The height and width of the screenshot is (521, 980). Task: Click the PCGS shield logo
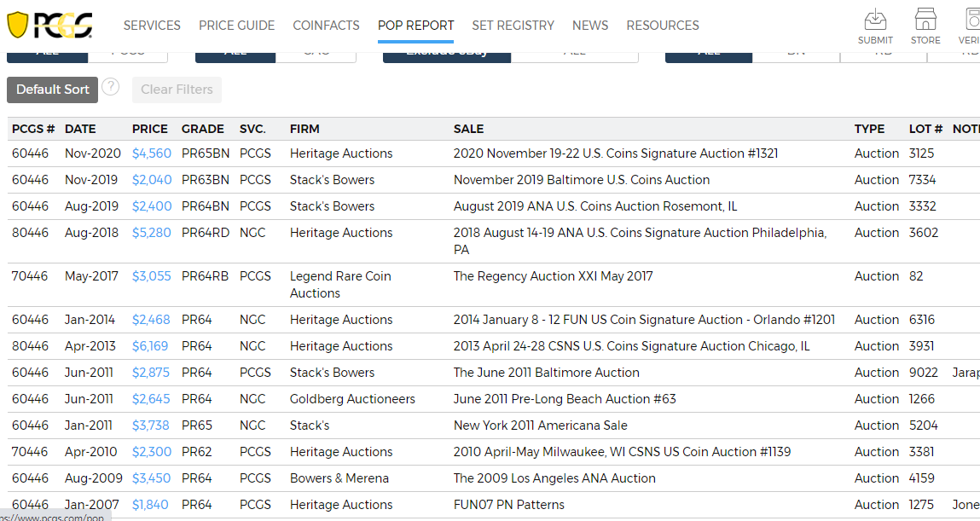click(x=49, y=25)
